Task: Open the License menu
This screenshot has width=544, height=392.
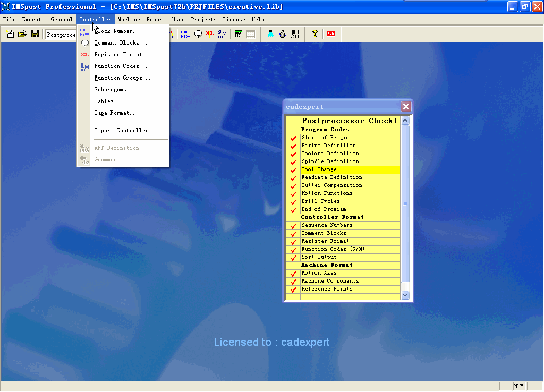Action: tap(234, 20)
